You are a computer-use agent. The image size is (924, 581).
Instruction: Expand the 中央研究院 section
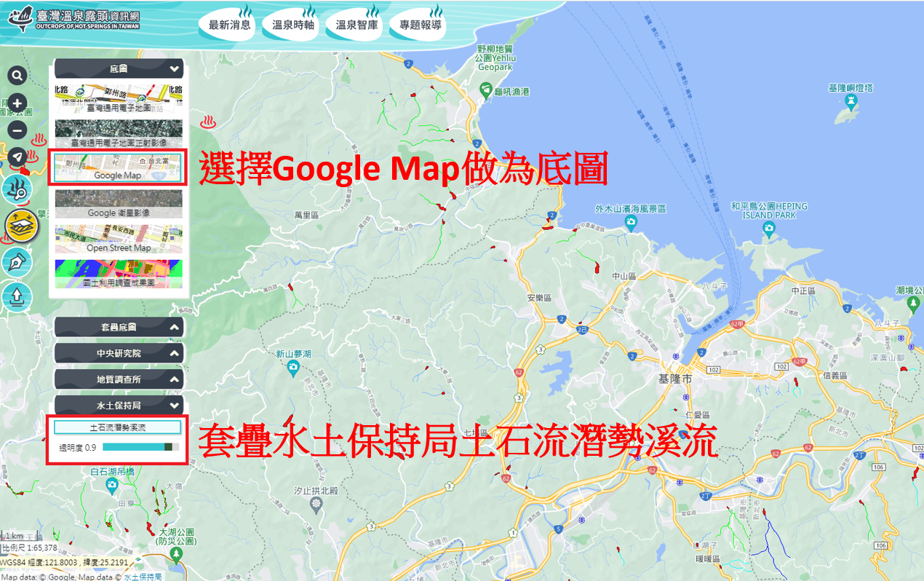[x=119, y=353]
